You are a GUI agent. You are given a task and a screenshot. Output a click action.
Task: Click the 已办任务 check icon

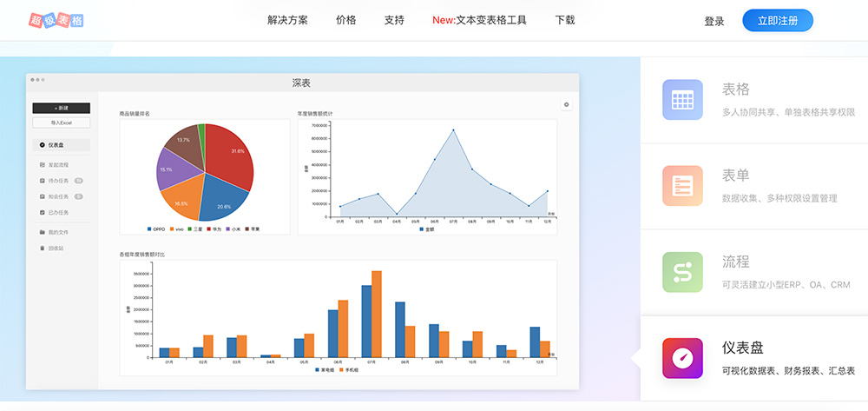(x=42, y=212)
